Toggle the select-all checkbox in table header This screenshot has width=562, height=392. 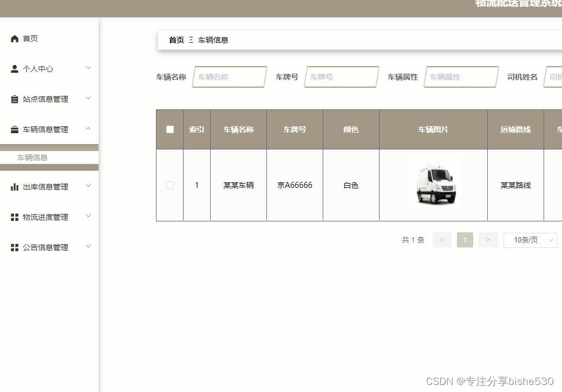(170, 129)
